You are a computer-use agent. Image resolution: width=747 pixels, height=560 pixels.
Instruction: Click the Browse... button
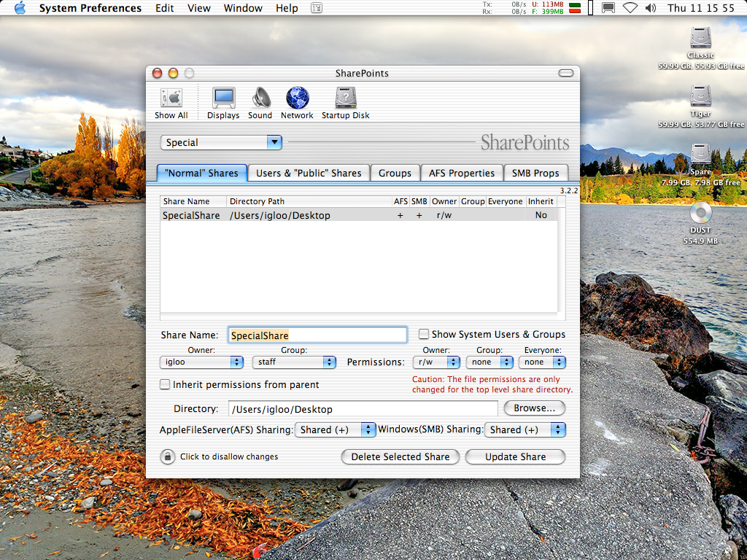pos(534,408)
